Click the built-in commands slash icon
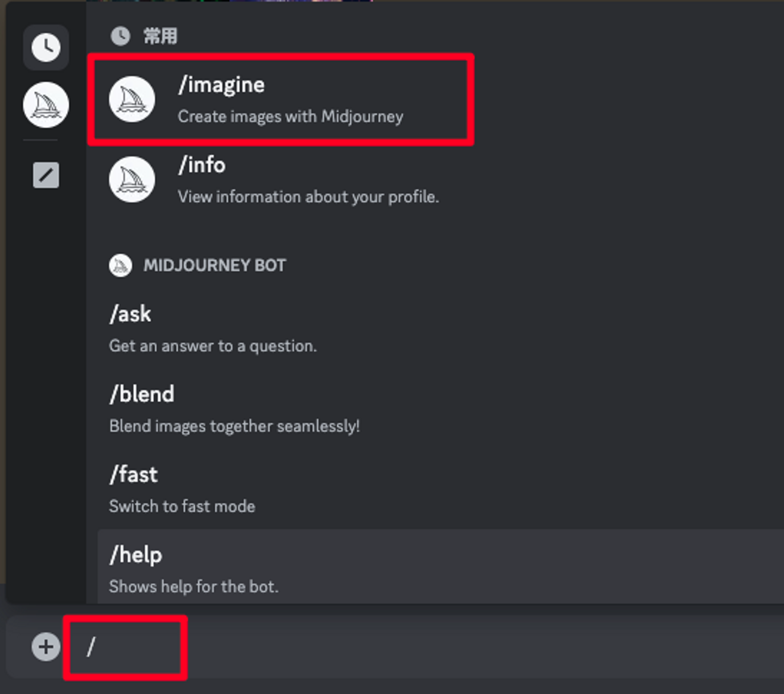 pos(46,175)
